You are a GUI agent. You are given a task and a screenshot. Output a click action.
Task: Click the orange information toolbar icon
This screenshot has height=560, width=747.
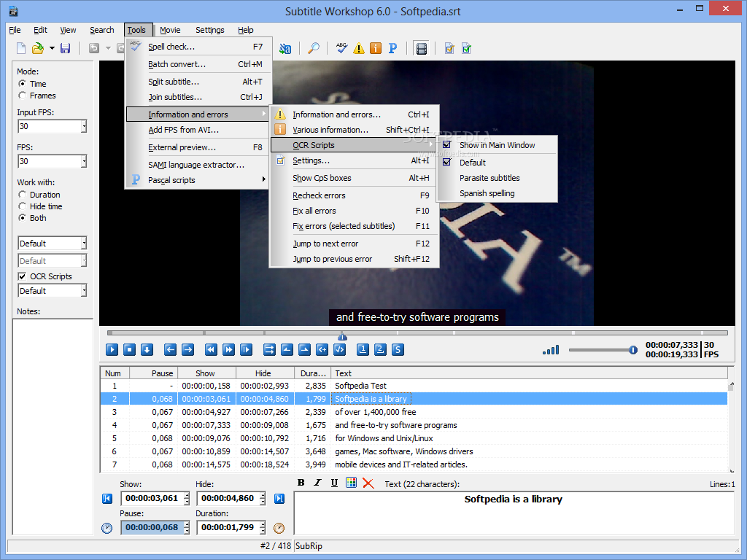376,48
